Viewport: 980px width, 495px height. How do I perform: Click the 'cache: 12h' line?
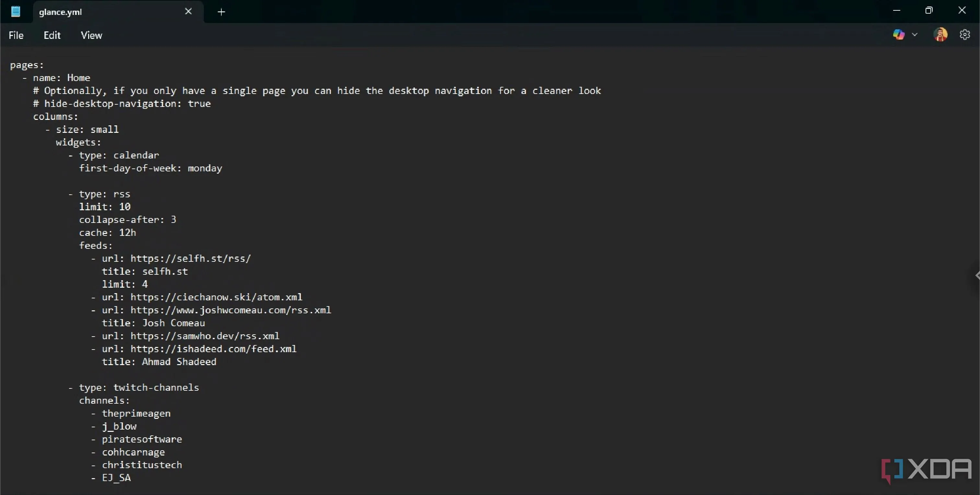(x=107, y=233)
